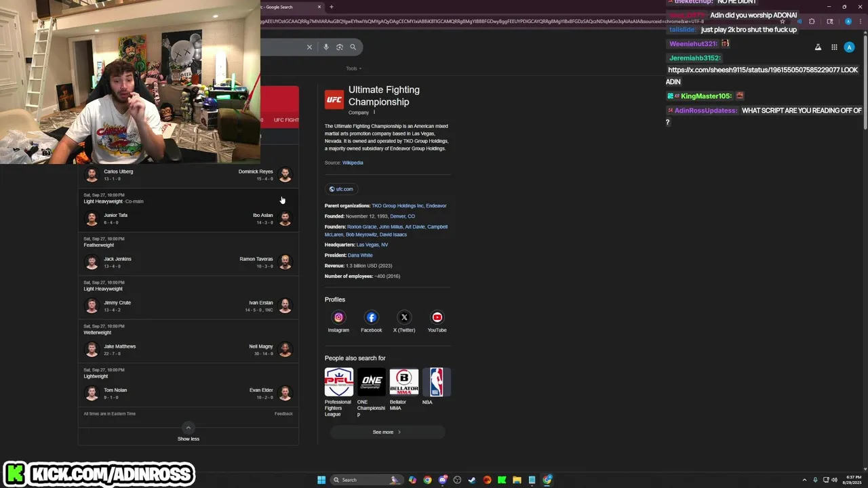The image size is (868, 488).
Task: Select NBA related search
Action: (x=436, y=386)
